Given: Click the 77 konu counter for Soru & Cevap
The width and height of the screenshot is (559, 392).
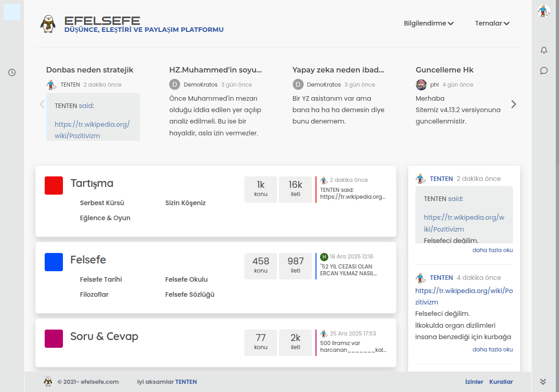Looking at the screenshot, I should (x=261, y=342).
